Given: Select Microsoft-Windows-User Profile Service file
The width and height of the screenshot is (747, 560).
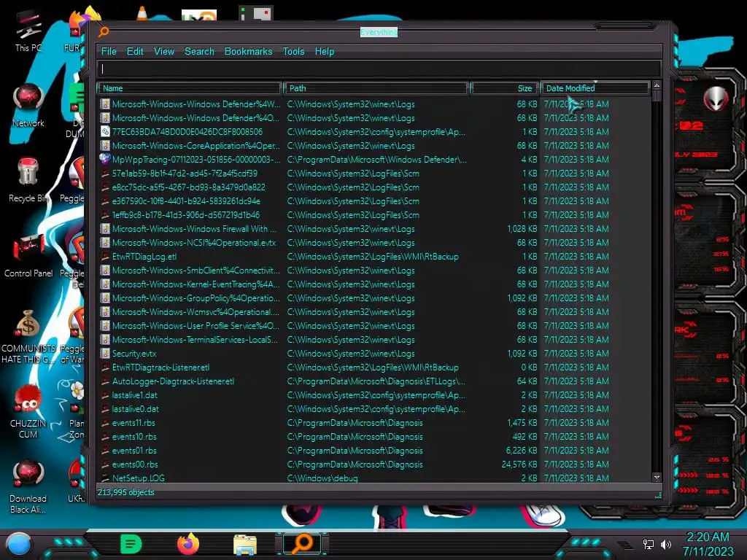Looking at the screenshot, I should click(x=196, y=326).
